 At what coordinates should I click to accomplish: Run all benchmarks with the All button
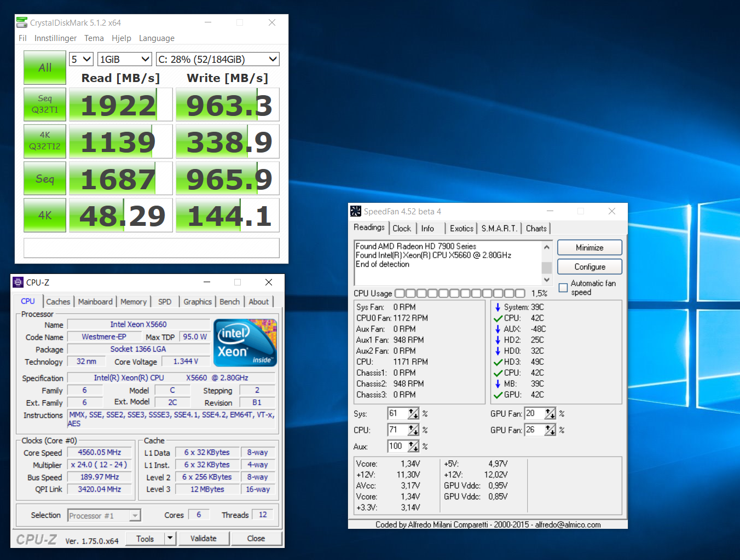(x=45, y=68)
